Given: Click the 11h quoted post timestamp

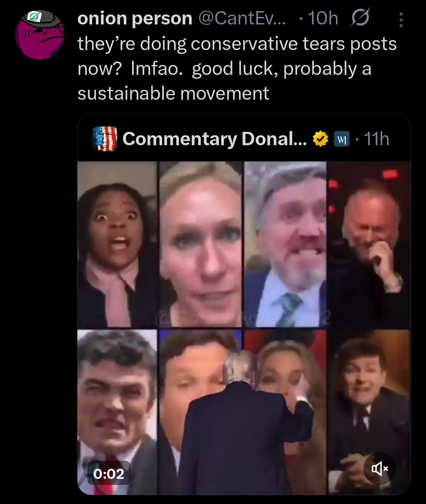Looking at the screenshot, I should coord(376,139).
